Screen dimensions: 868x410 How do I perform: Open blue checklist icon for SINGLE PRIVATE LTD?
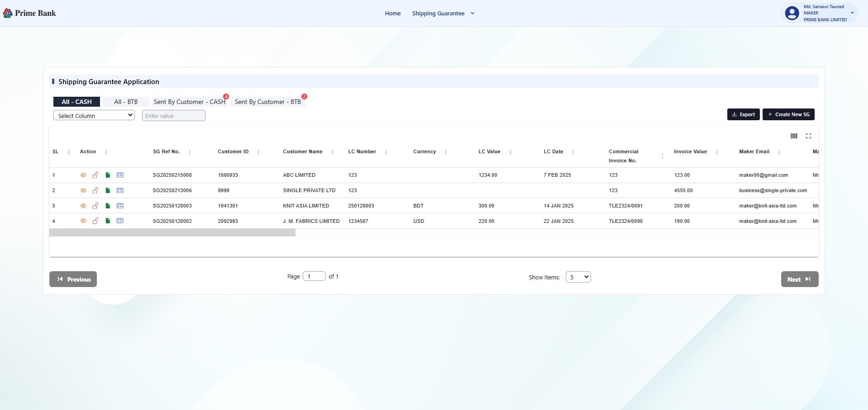120,190
